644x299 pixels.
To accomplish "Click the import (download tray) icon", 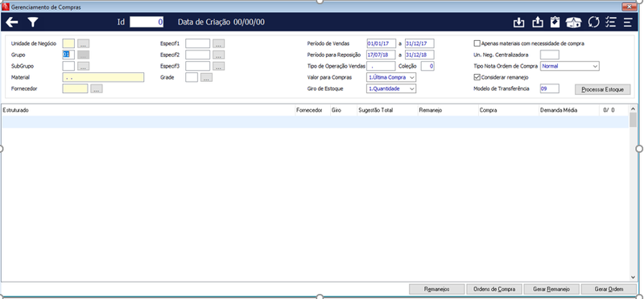I will pyautogui.click(x=519, y=23).
